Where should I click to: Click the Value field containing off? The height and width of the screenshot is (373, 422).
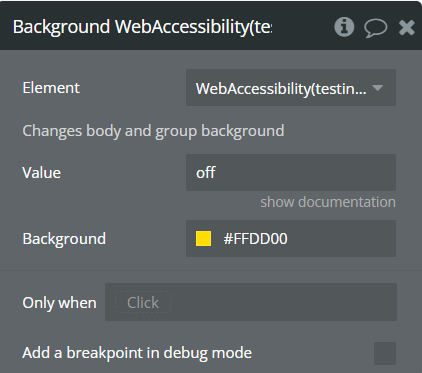(x=291, y=172)
